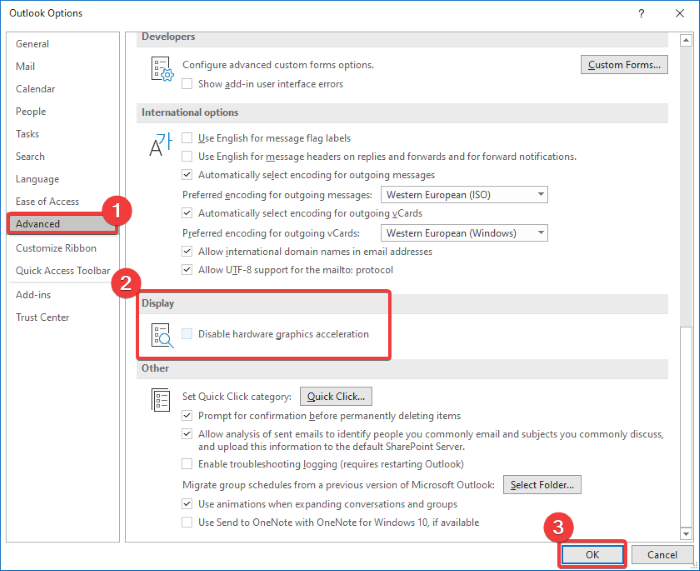Open the Ease of Access category

click(x=63, y=201)
